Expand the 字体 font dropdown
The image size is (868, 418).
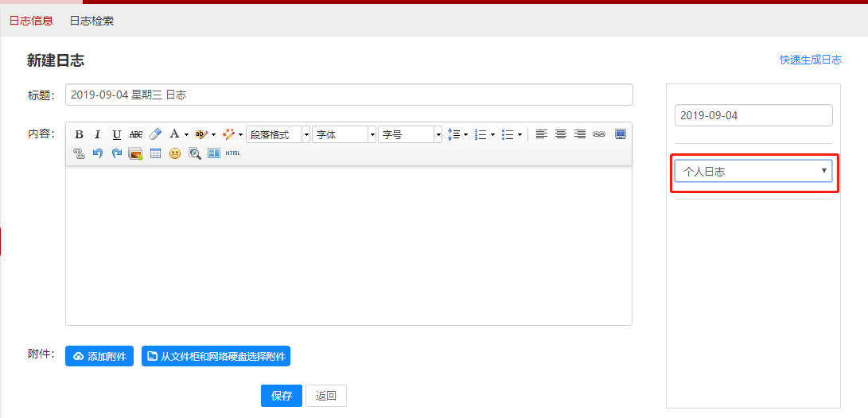pos(344,134)
